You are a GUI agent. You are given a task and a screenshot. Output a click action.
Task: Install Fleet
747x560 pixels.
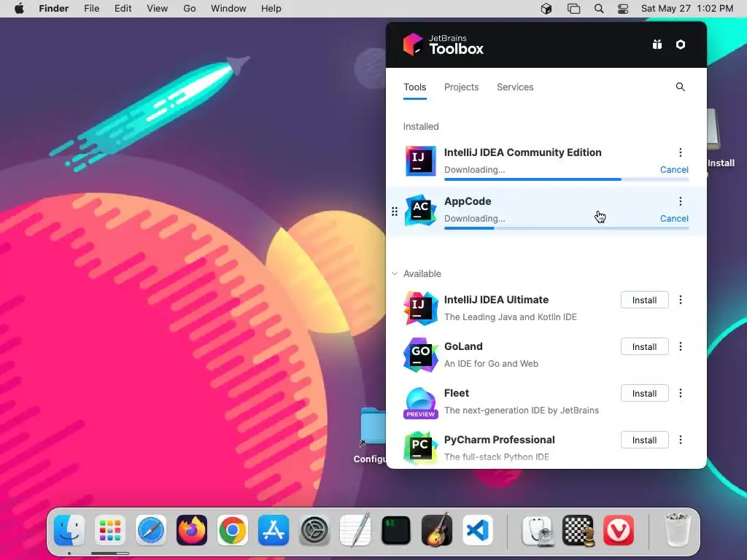[645, 393]
